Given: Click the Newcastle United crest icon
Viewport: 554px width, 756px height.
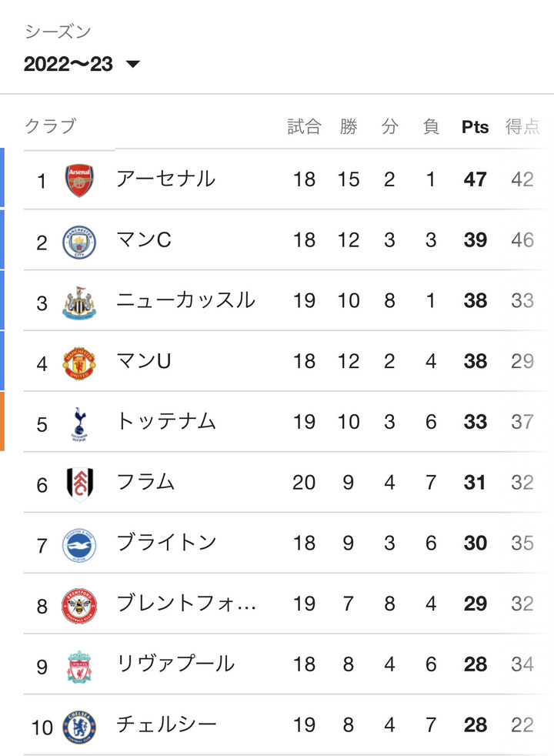Looking at the screenshot, I should point(79,302).
